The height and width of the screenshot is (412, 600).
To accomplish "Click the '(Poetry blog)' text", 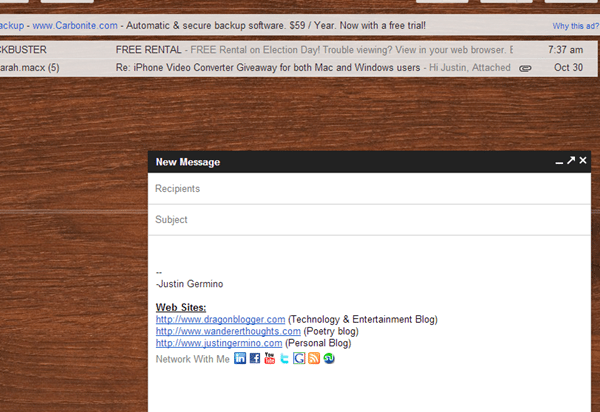I will point(331,331).
